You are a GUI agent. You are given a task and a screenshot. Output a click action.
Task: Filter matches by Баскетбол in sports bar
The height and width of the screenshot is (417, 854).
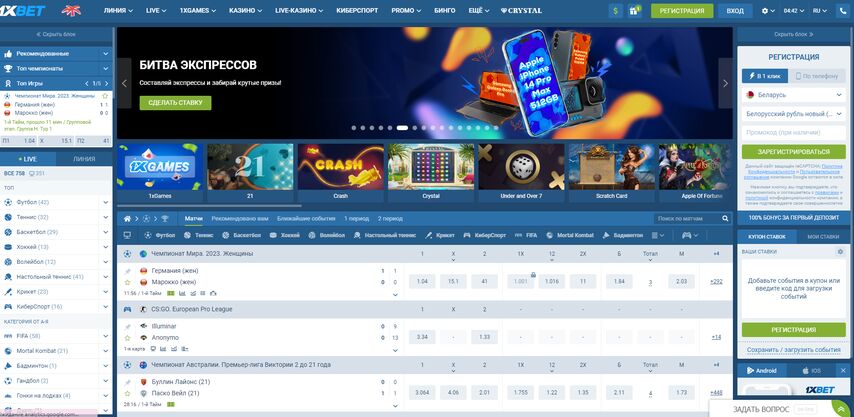(x=241, y=235)
